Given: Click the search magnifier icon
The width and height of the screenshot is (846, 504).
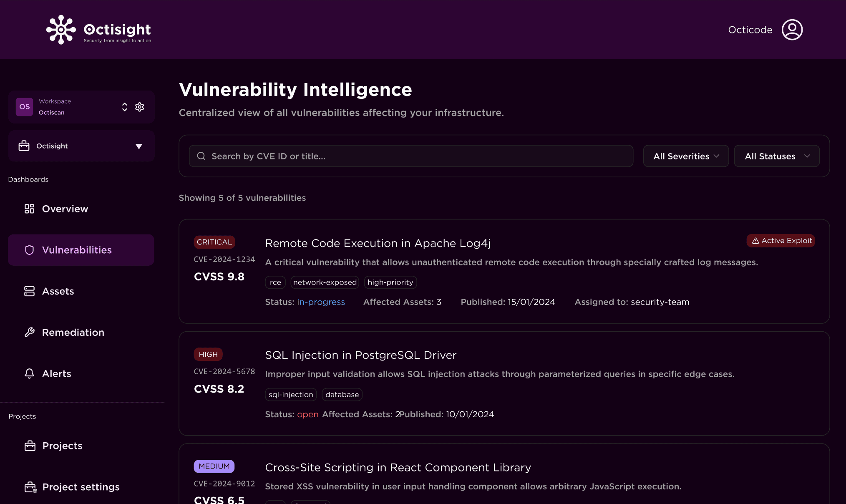Looking at the screenshot, I should [201, 156].
